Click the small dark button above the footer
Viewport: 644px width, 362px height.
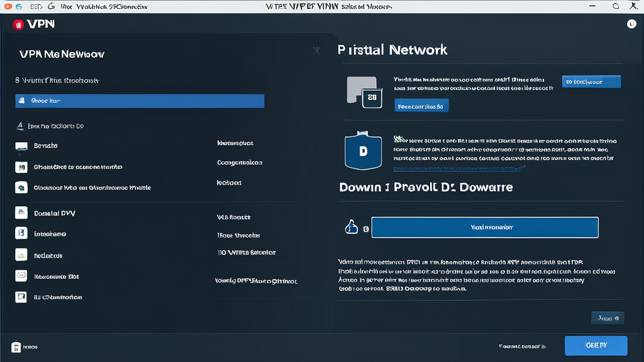[x=608, y=318]
